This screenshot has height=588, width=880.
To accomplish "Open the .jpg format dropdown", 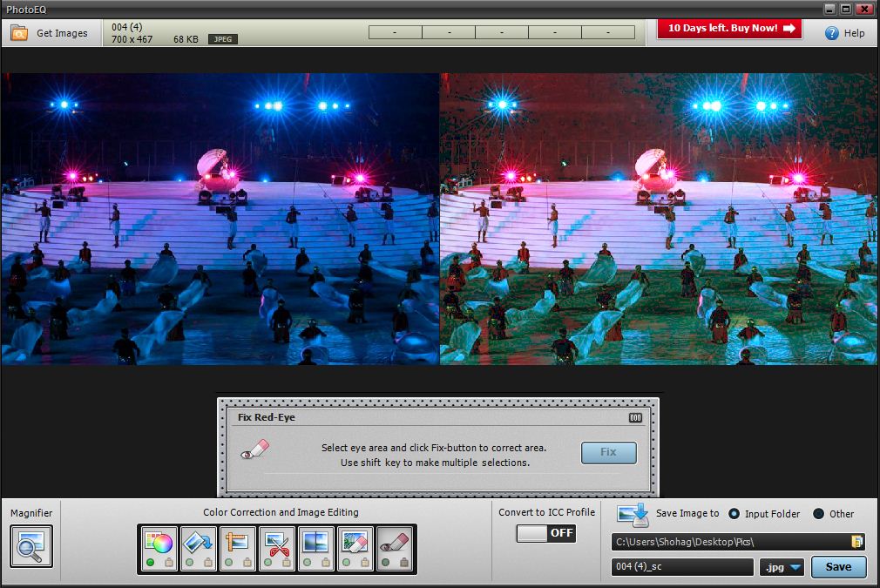I will coord(782,568).
